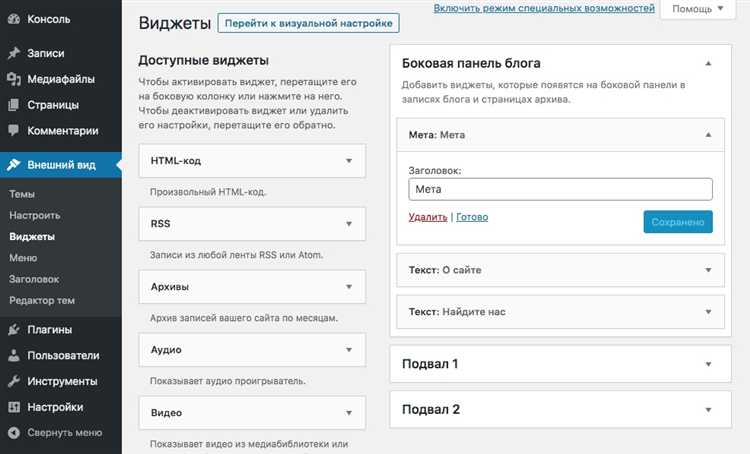
Task: Click the Комментарии speech bubble icon
Action: click(x=14, y=131)
